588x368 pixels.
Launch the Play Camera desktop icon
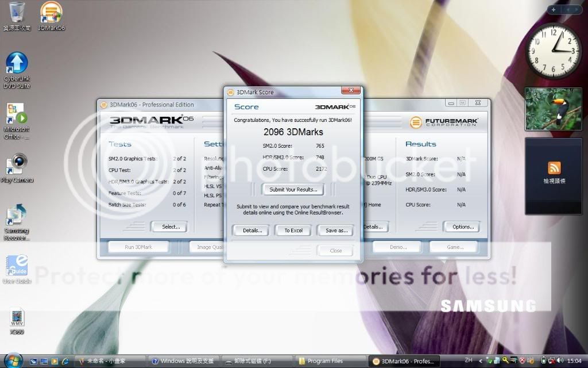pyautogui.click(x=17, y=168)
